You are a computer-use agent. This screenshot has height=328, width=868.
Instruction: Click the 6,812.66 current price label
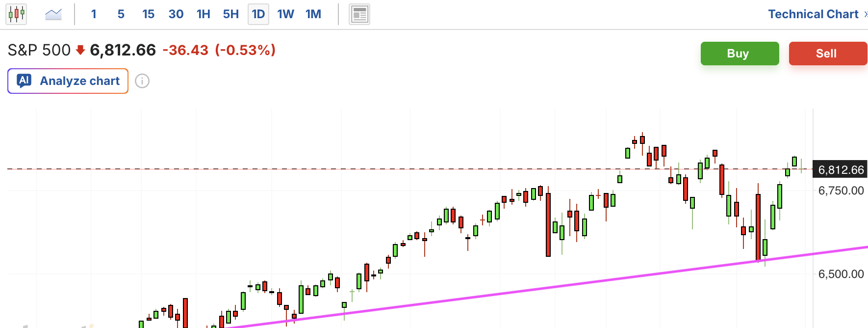pos(841,170)
